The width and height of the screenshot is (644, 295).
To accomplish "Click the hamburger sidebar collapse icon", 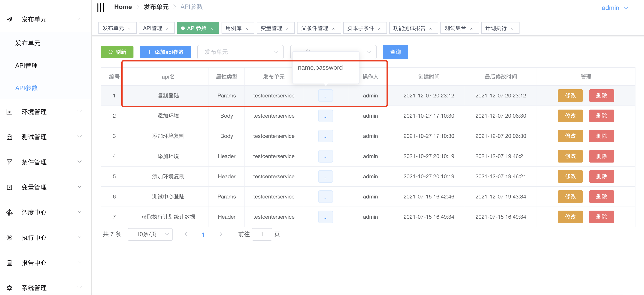I will (x=100, y=7).
